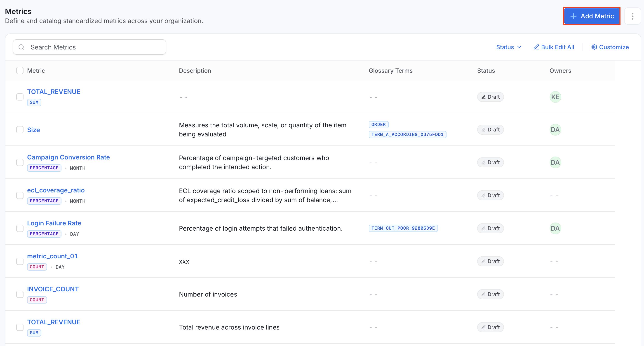Check the metric_count_01 row checkbox
The height and width of the screenshot is (346, 644).
[x=20, y=261]
